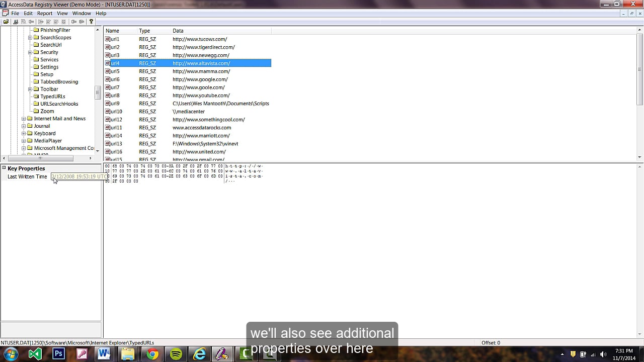
Task: Click the url9 string value icon
Action: pos(108,104)
